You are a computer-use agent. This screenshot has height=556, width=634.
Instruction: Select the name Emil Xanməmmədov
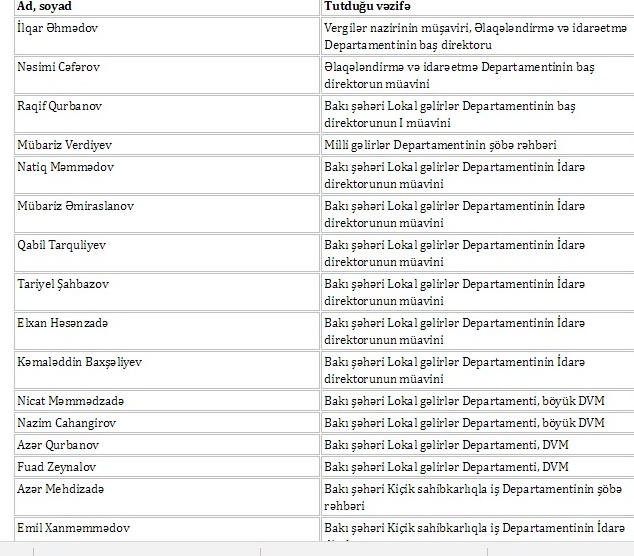74,528
